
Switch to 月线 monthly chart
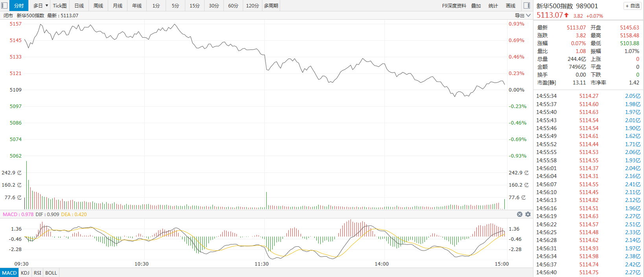(x=118, y=6)
